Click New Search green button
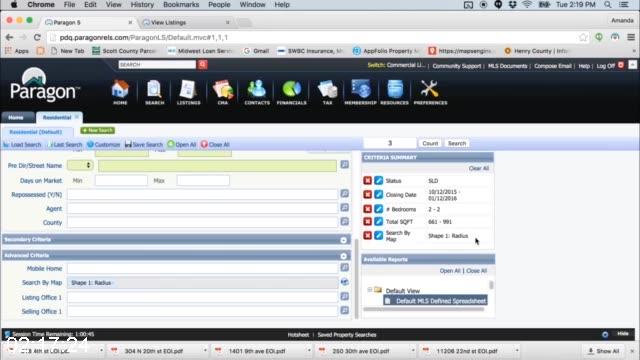 (x=98, y=131)
